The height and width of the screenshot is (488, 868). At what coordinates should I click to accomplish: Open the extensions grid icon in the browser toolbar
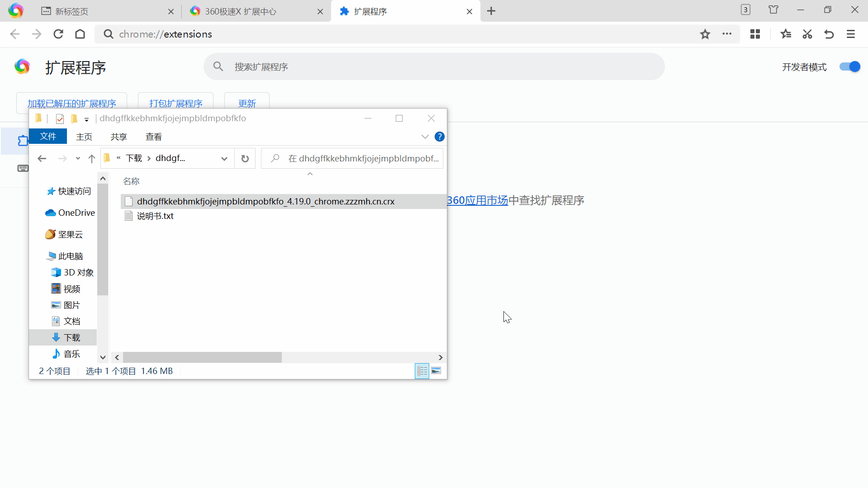click(755, 34)
